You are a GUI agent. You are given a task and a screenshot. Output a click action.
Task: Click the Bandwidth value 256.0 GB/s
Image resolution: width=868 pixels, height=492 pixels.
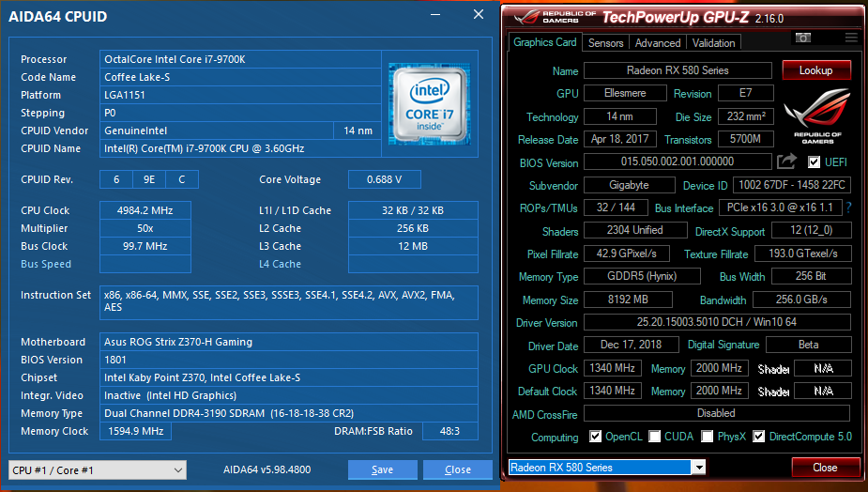[x=801, y=300]
